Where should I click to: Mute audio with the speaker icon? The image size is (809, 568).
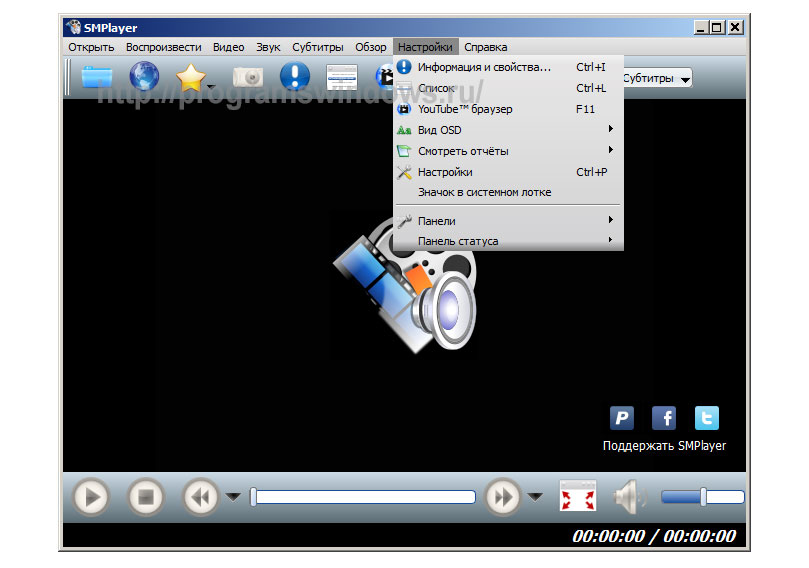630,497
